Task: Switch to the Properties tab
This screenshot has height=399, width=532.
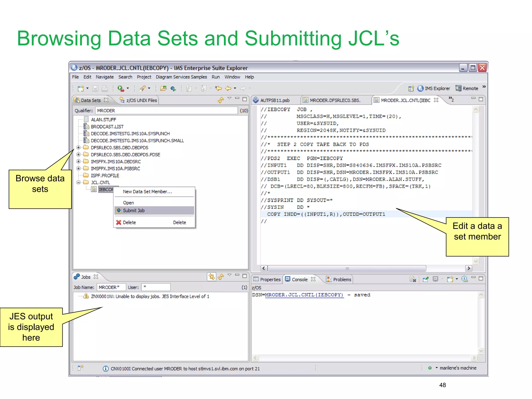Action: tap(267, 280)
